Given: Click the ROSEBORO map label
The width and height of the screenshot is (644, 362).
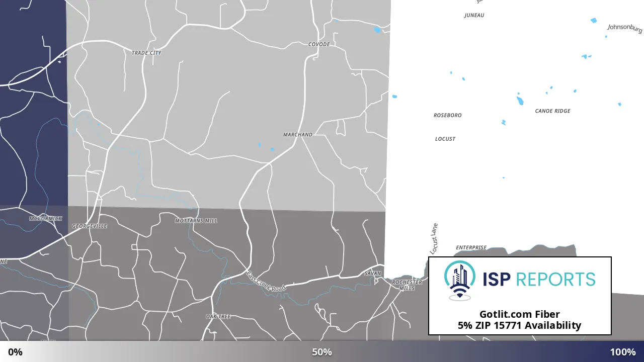Looking at the screenshot, I should coord(448,115).
